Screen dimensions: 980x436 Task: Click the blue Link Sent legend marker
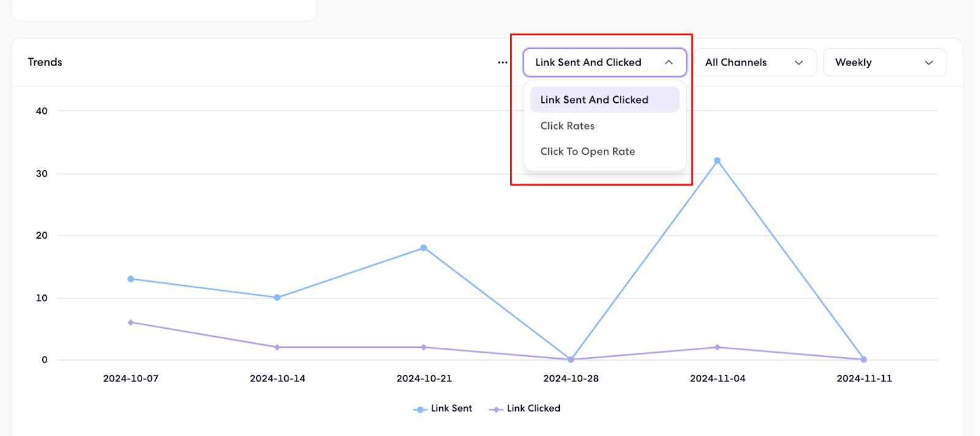coord(420,410)
